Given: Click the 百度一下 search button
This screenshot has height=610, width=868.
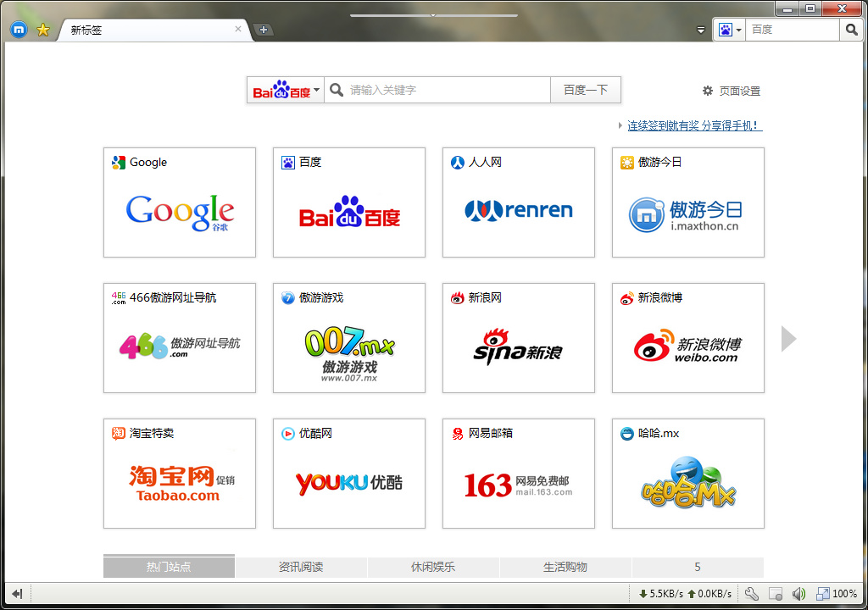Looking at the screenshot, I should click(586, 90).
